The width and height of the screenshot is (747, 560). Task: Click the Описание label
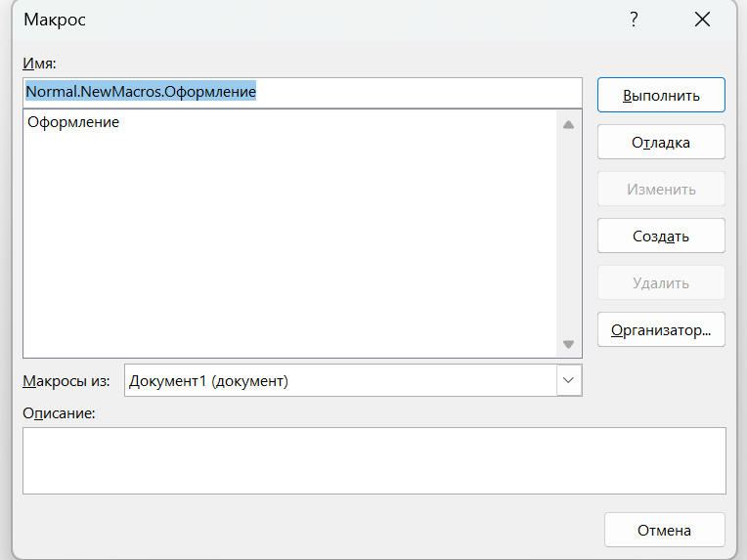click(x=60, y=413)
